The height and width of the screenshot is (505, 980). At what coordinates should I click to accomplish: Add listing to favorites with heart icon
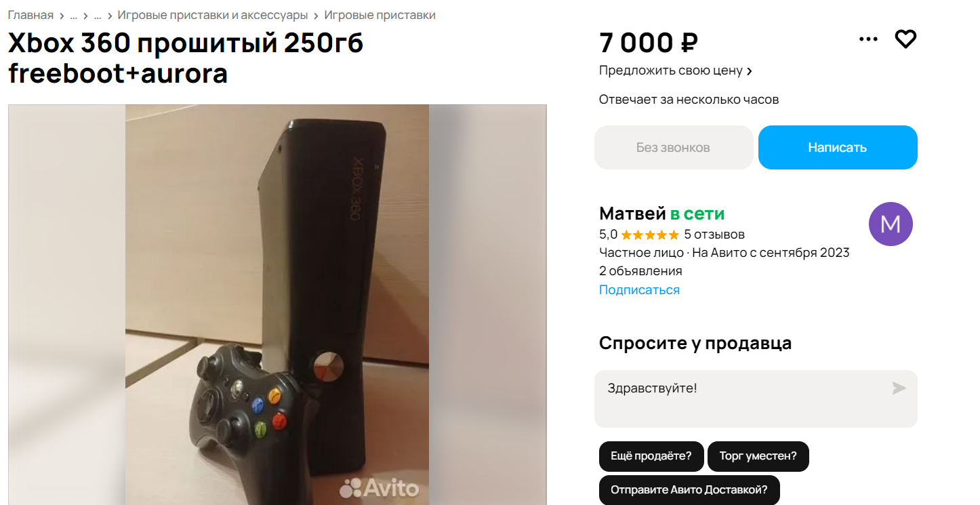(x=905, y=39)
